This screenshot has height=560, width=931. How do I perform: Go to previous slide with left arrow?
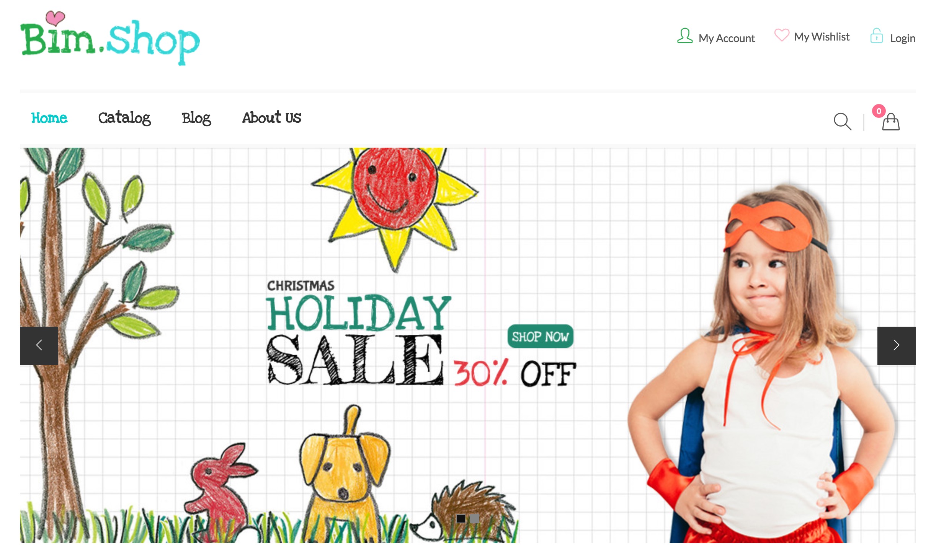pos(39,345)
